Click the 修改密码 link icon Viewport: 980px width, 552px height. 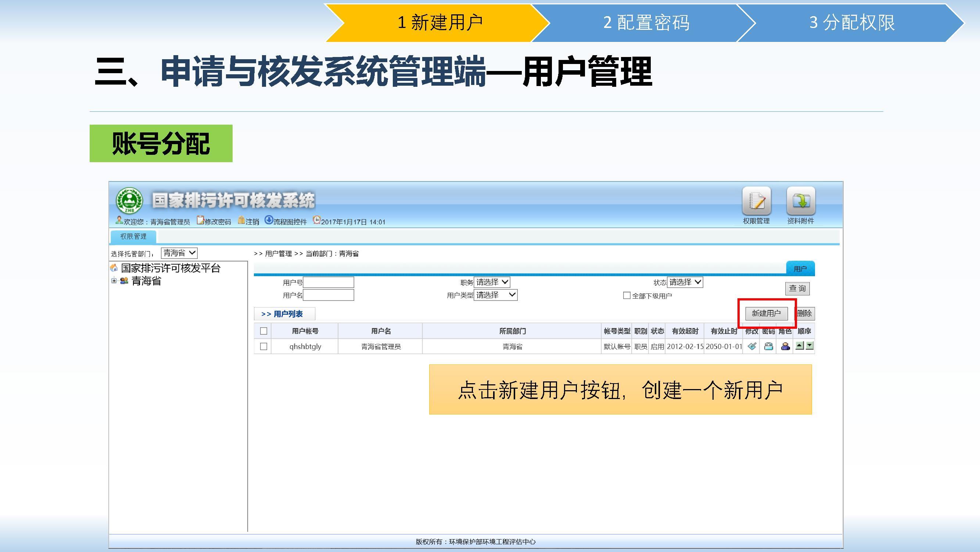click(x=201, y=220)
